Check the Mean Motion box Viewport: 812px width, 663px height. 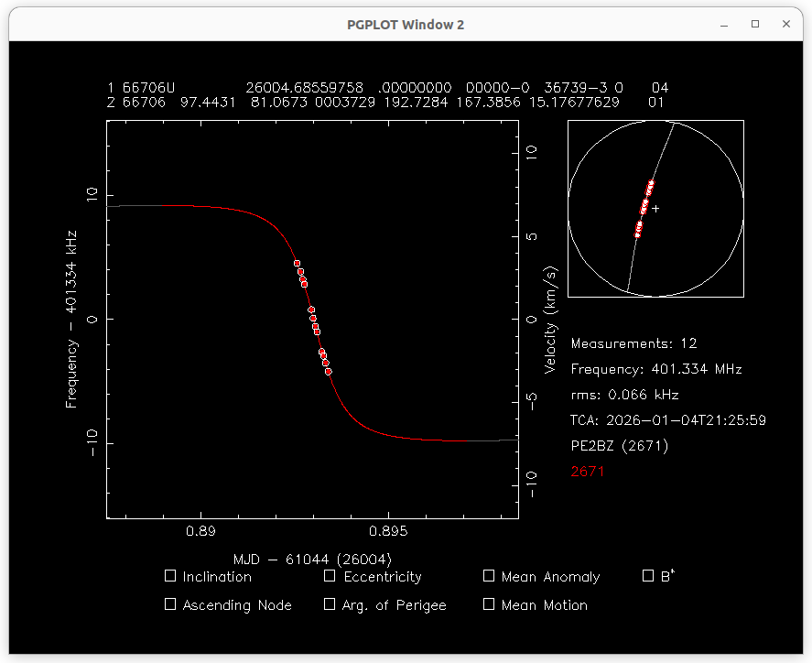489,604
